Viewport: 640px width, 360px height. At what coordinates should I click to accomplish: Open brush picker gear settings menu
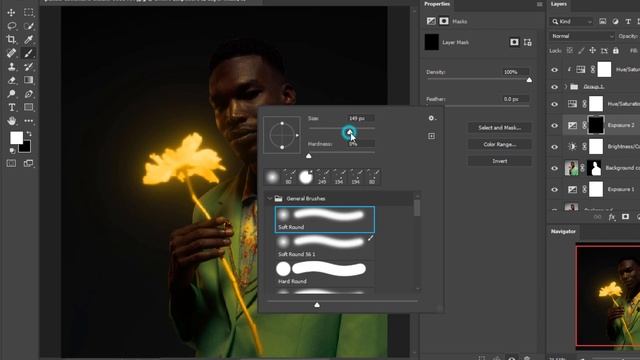432,118
